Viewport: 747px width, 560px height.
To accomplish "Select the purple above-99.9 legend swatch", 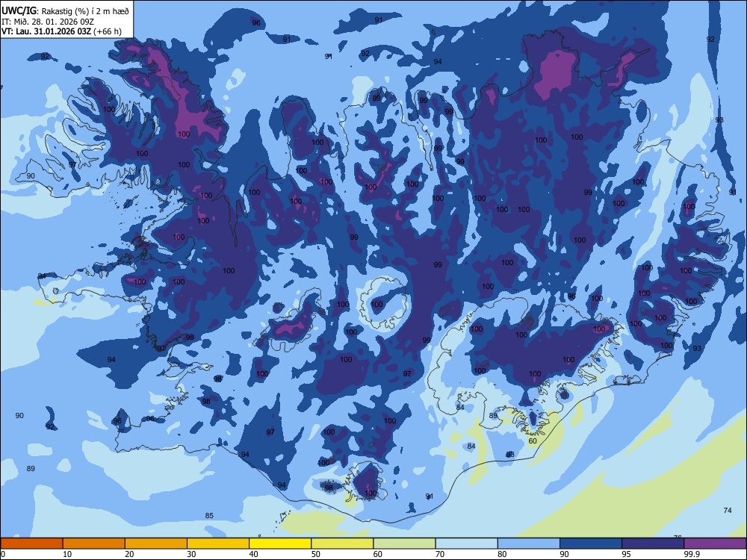I will [x=716, y=544].
